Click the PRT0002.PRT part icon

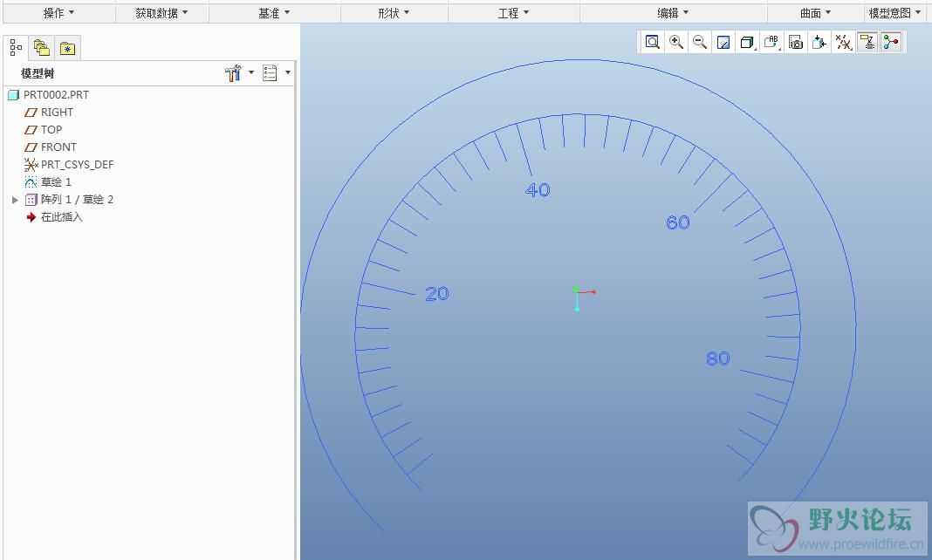14,95
